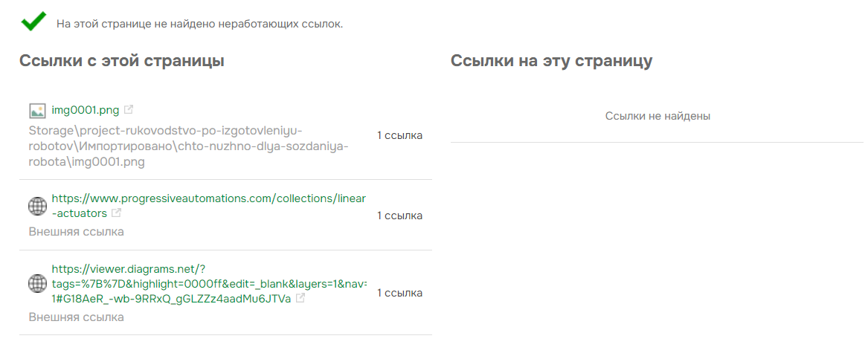Click external-open icon after linear-actuators

[116, 213]
